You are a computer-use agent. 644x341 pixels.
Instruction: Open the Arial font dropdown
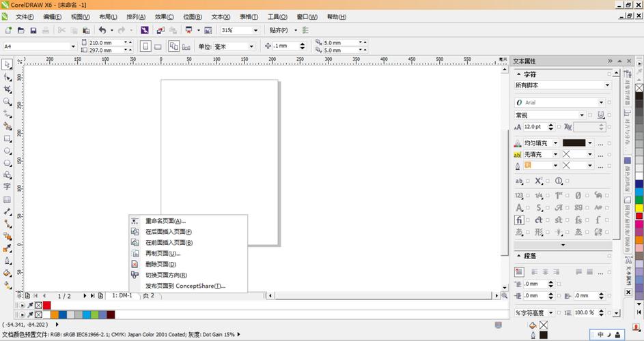tap(601, 102)
